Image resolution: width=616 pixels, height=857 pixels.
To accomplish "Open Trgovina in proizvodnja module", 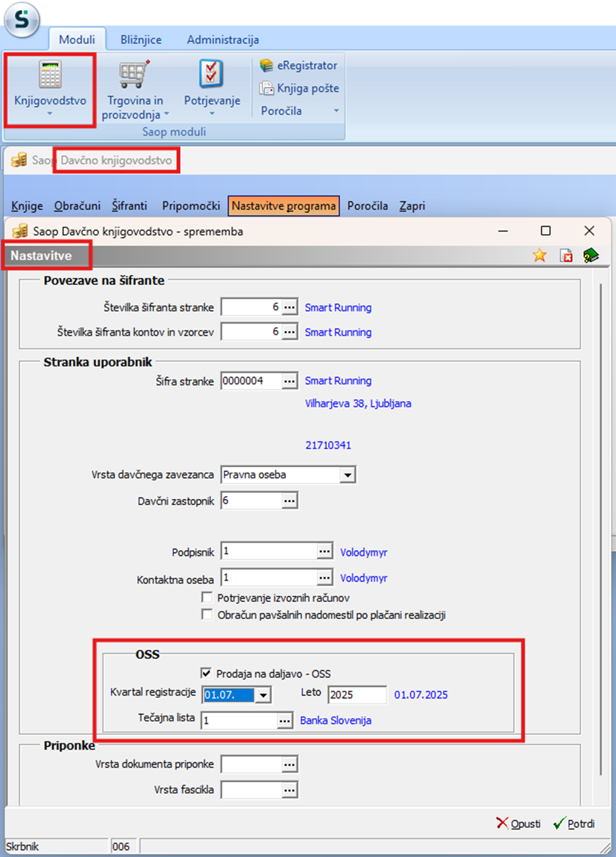I will click(x=134, y=90).
